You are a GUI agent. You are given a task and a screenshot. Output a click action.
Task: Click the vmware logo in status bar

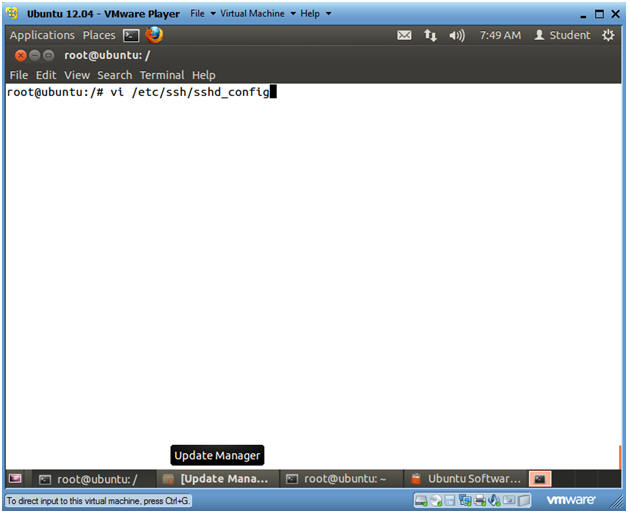(570, 500)
